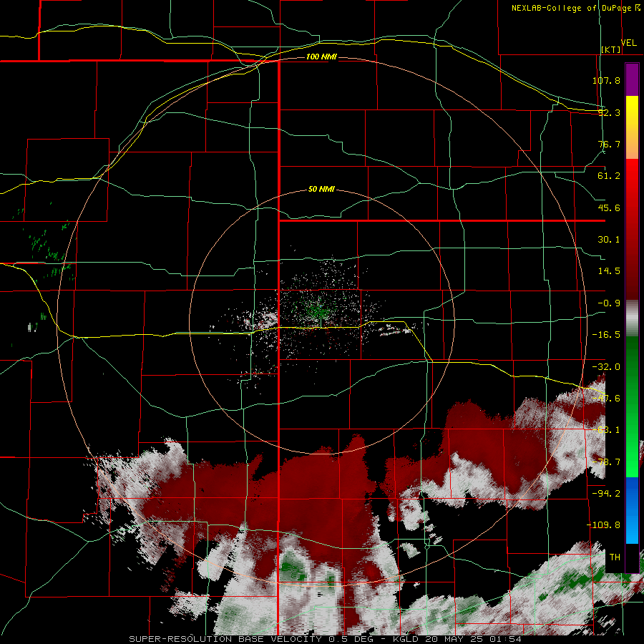
Task: Click the 50 NMI range ring label
Action: click(x=321, y=190)
